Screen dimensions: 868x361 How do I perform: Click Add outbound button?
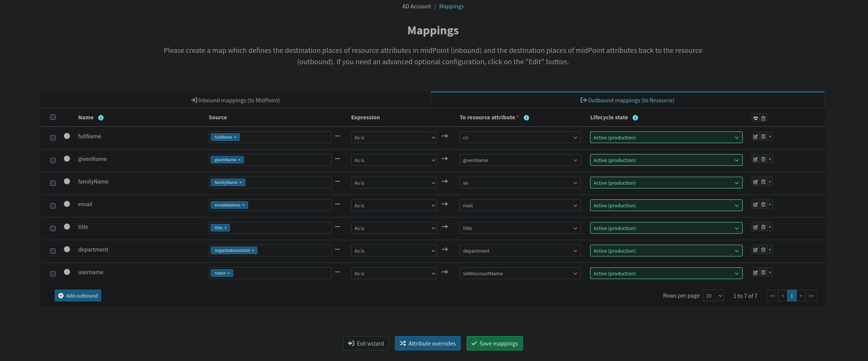coord(78,296)
